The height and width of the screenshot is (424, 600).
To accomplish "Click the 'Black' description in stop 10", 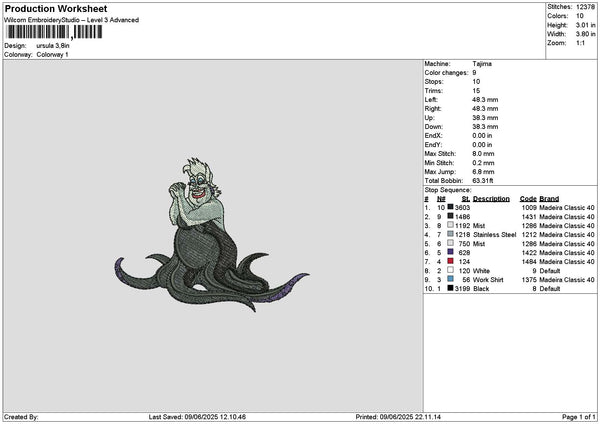I will [481, 289].
